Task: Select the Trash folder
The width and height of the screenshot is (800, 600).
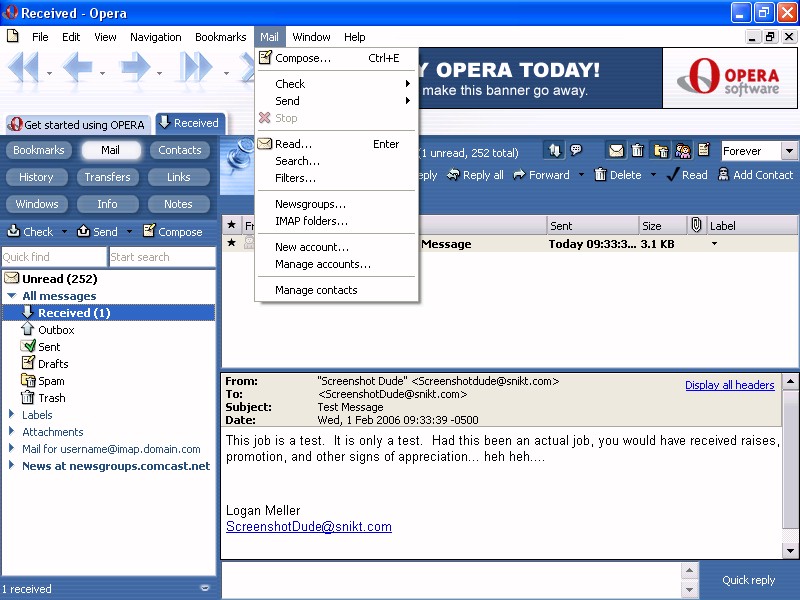Action: coord(43,397)
